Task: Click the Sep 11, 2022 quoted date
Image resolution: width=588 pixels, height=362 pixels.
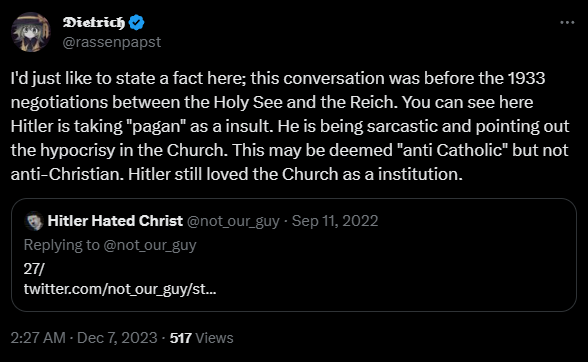Action: point(335,221)
